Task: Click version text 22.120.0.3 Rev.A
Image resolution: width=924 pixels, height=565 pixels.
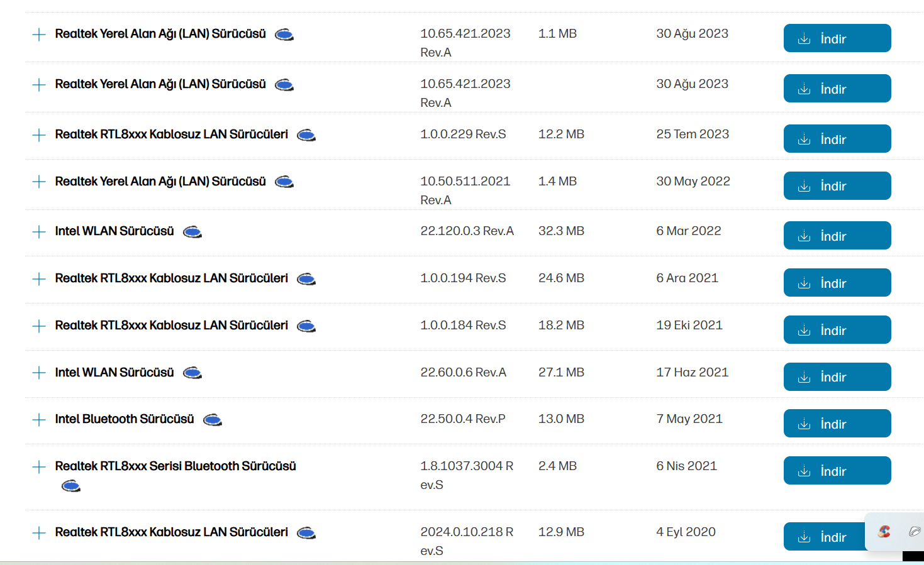Action: (x=467, y=231)
